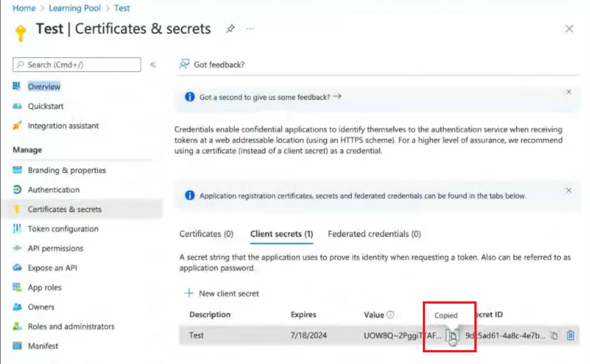Viewport: 590px width, 364px height.
Task: Open Token configuration in the sidebar
Action: (x=63, y=229)
